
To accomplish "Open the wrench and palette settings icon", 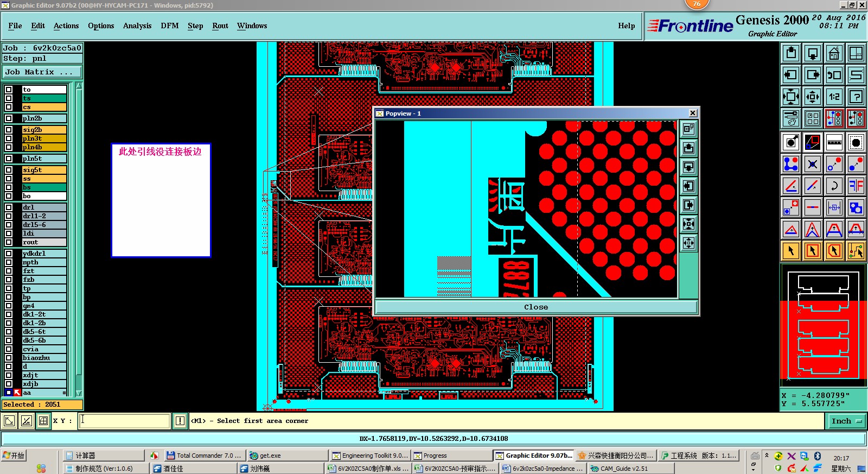I will click(791, 118).
